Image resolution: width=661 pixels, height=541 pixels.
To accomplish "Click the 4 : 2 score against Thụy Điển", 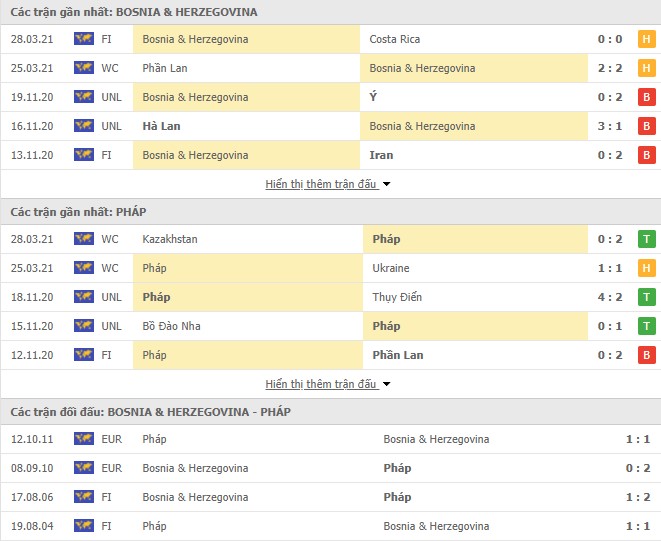I will (x=610, y=297).
